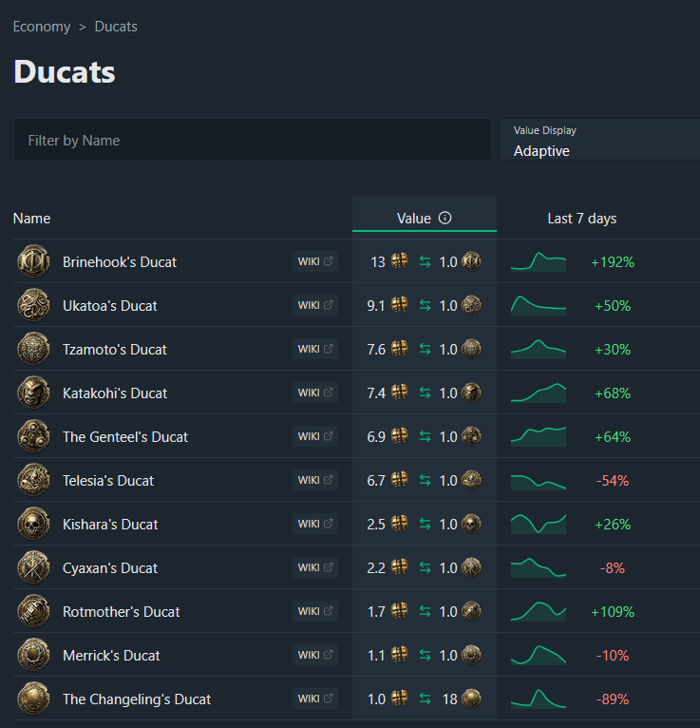The image size is (700, 728).
Task: Open the WIKI link for The Genteel's Ducat
Action: [315, 436]
